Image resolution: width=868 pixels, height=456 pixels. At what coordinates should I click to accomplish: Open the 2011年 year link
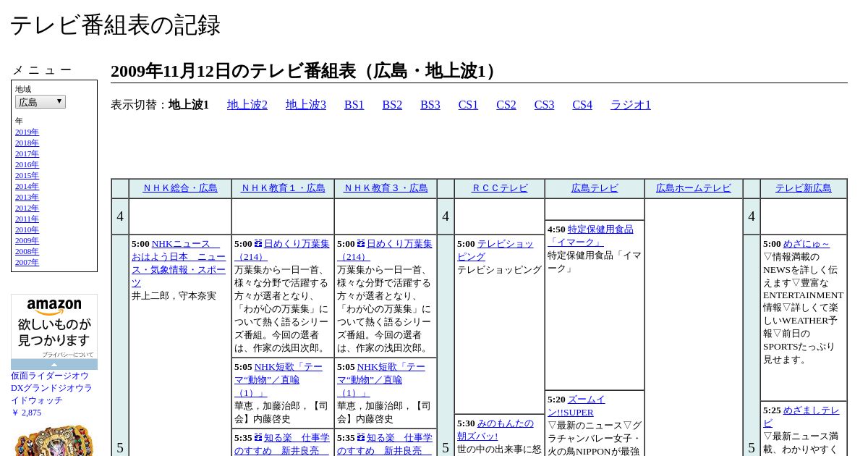[27, 219]
